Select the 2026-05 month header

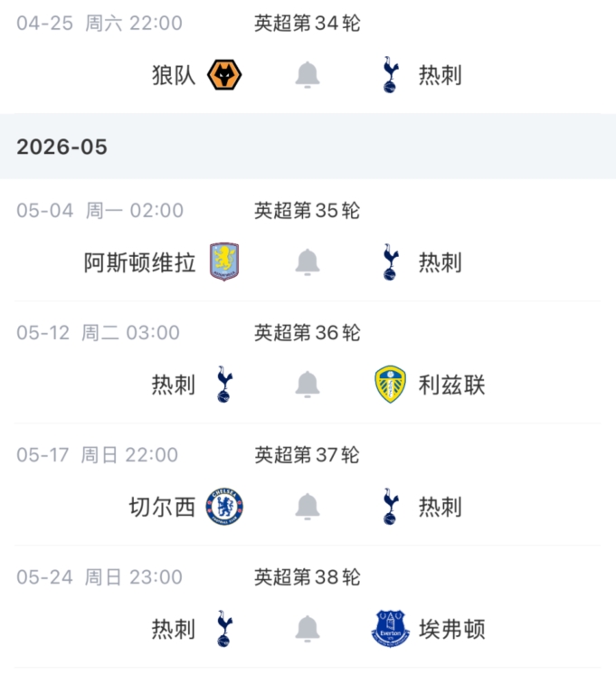(62, 147)
